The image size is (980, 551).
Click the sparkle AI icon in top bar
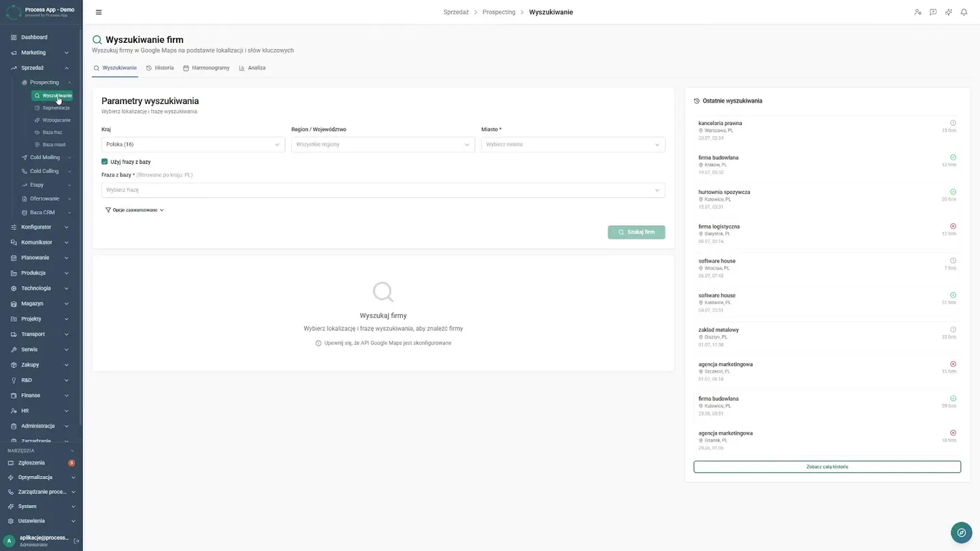pos(949,12)
